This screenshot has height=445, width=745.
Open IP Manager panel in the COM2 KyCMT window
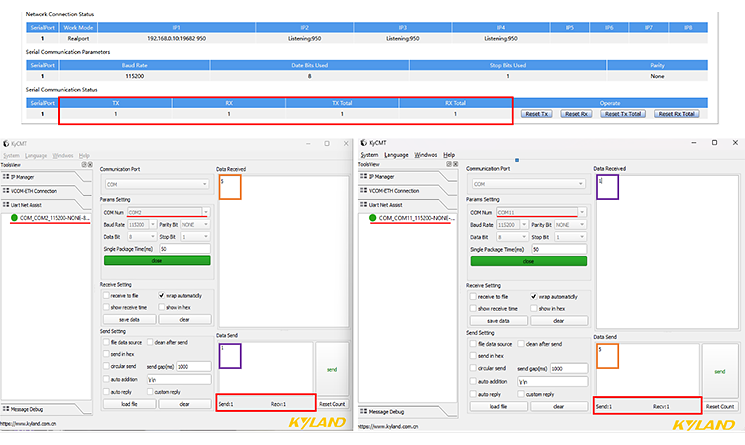click(x=23, y=177)
